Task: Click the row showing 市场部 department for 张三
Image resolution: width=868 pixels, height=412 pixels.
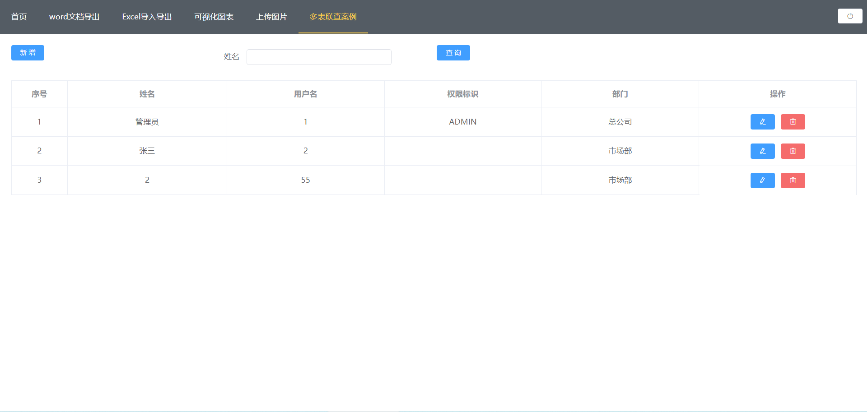Action: pyautogui.click(x=620, y=151)
